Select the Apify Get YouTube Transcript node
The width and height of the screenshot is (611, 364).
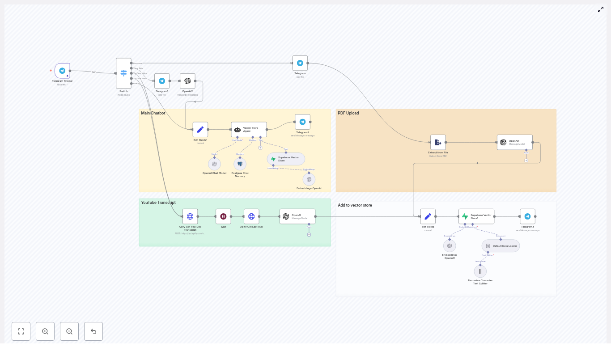click(x=190, y=216)
